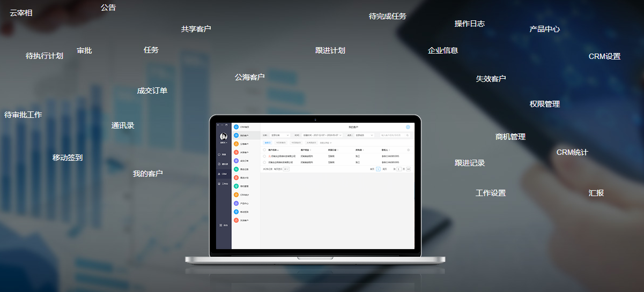Screen dimensions: 644x292
Task: Click the GO pagination button
Action: [408, 169]
